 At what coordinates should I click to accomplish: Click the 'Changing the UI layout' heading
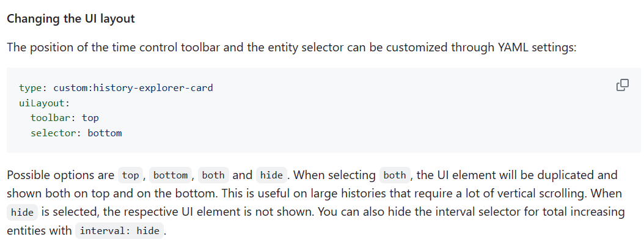point(71,19)
